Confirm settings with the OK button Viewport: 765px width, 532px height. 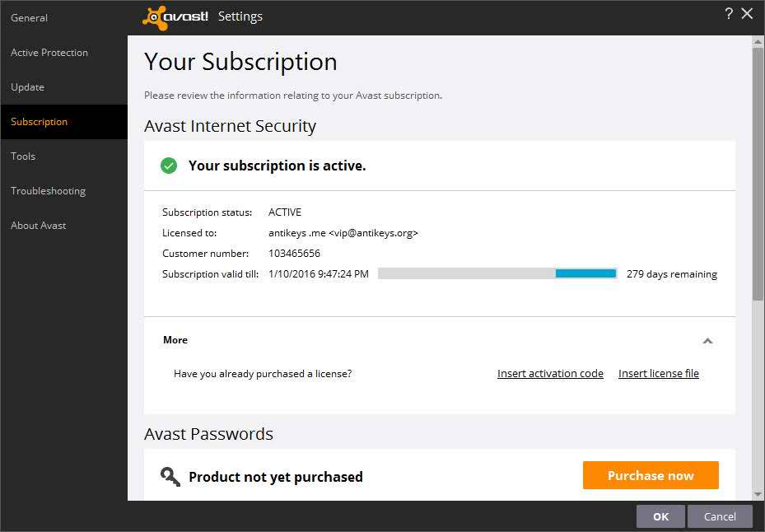pyautogui.click(x=660, y=516)
